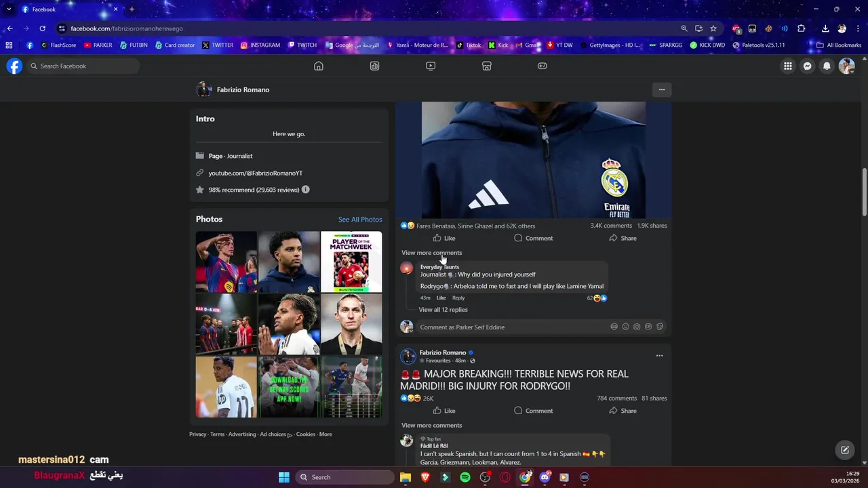Click the new message compose icon
This screenshot has height=488, width=868.
pyautogui.click(x=845, y=449)
